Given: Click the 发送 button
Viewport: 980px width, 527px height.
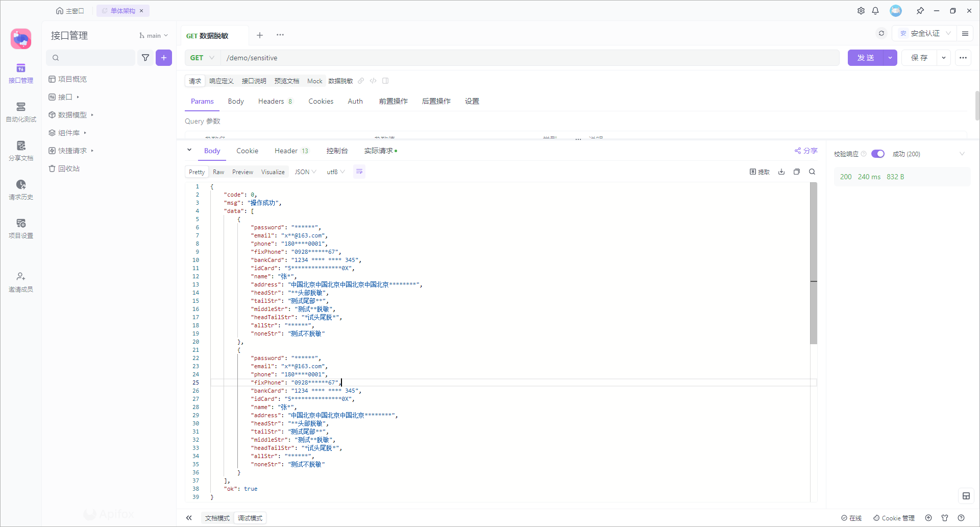Looking at the screenshot, I should coord(866,58).
